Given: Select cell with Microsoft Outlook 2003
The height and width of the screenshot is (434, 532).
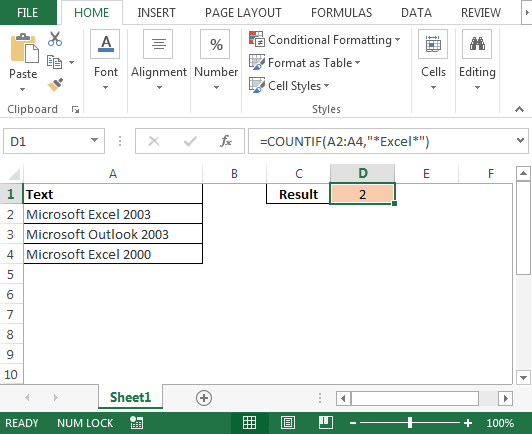Looking at the screenshot, I should 113,234.
